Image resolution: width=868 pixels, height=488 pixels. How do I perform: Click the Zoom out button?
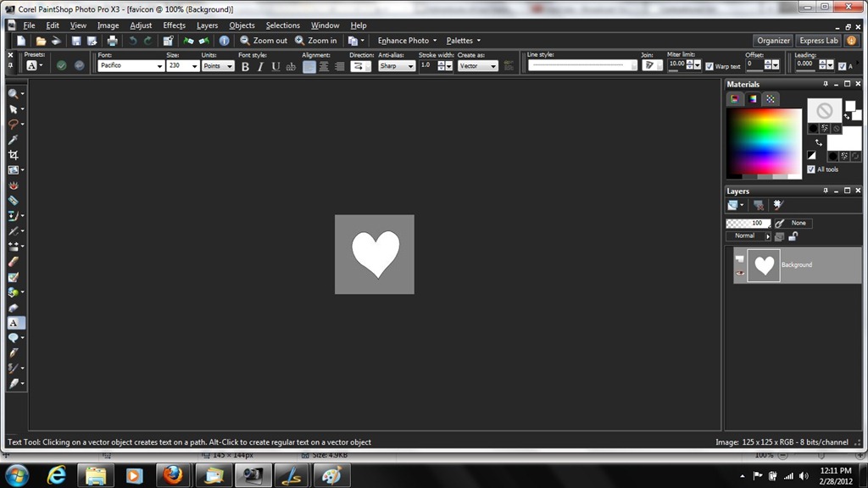point(264,41)
